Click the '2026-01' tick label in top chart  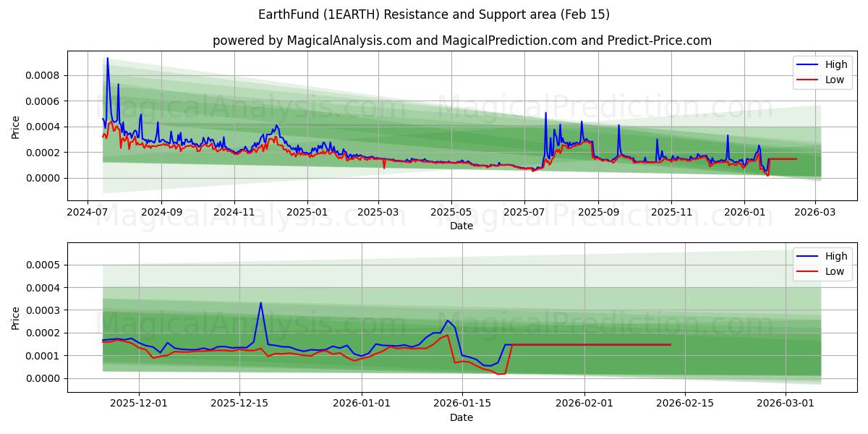coord(744,212)
